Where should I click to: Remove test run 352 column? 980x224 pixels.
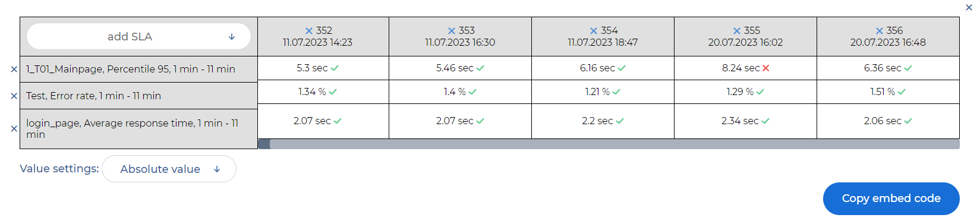click(x=309, y=31)
